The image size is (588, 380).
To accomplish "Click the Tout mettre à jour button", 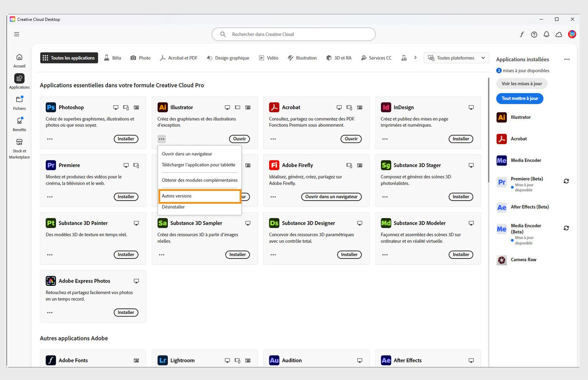I will [x=519, y=98].
